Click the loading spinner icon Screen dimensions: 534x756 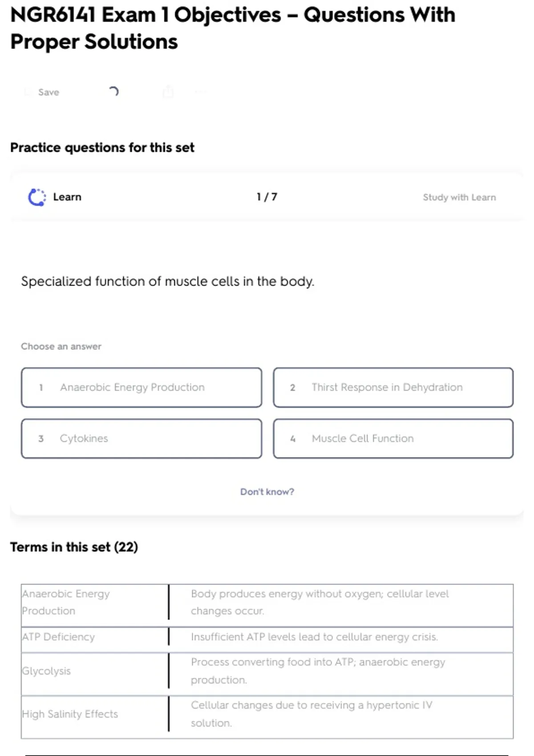(113, 92)
